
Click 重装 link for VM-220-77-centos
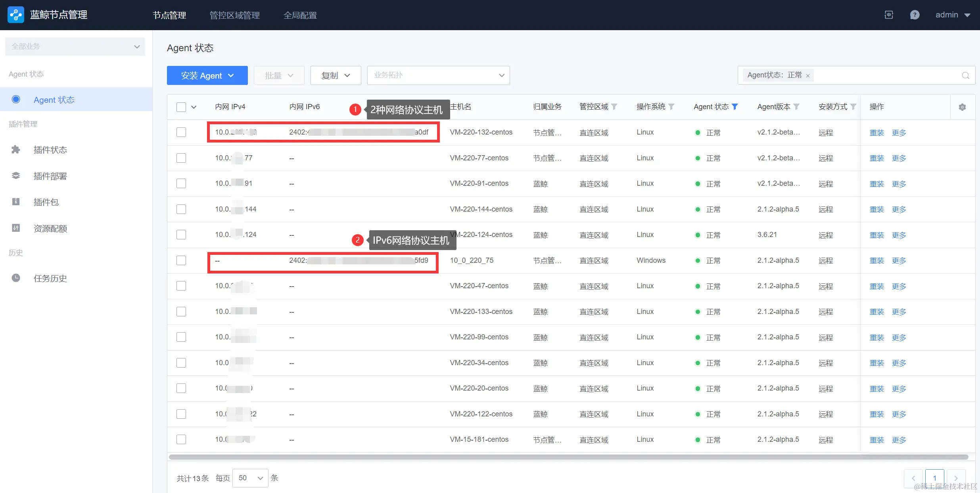[876, 158]
